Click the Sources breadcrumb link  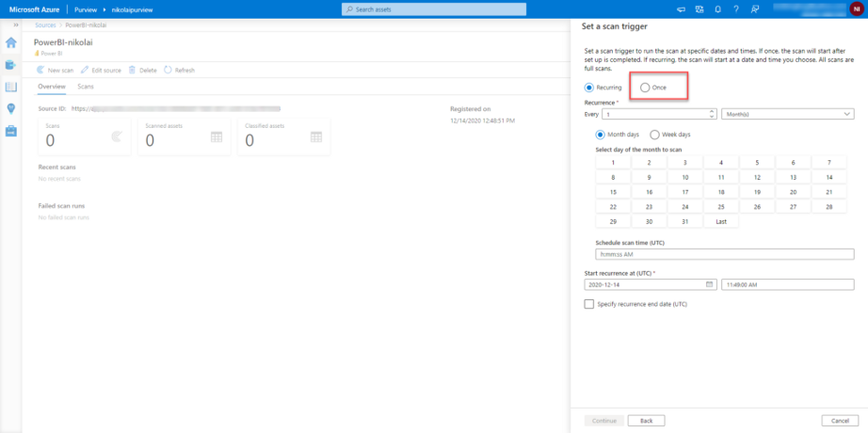pos(45,25)
